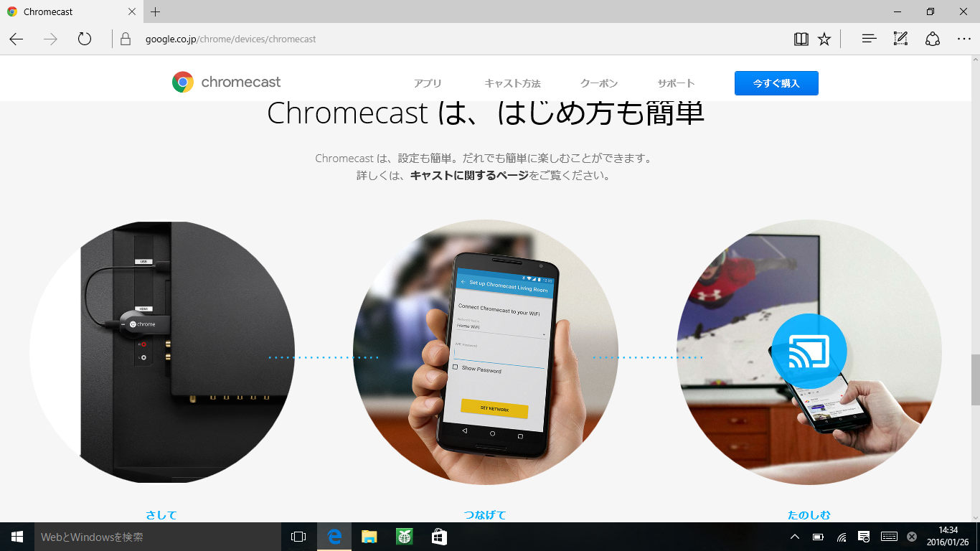Close the Chromecast tab
Viewport: 980px width, 551px height.
tap(131, 11)
